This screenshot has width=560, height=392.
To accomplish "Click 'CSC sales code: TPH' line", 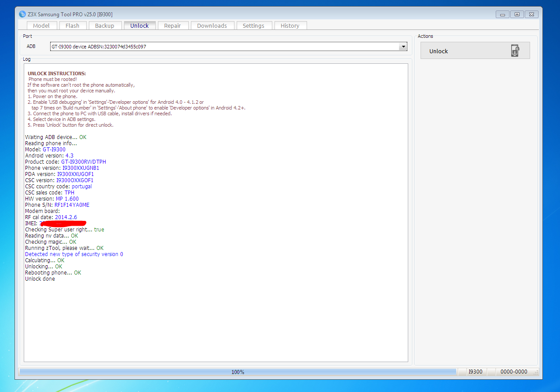I will (50, 193).
